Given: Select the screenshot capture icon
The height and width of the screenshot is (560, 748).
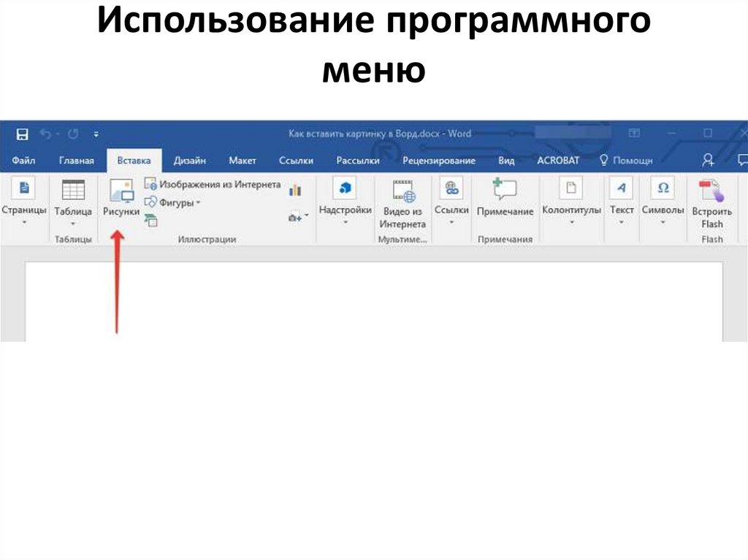Looking at the screenshot, I should coord(292,217).
